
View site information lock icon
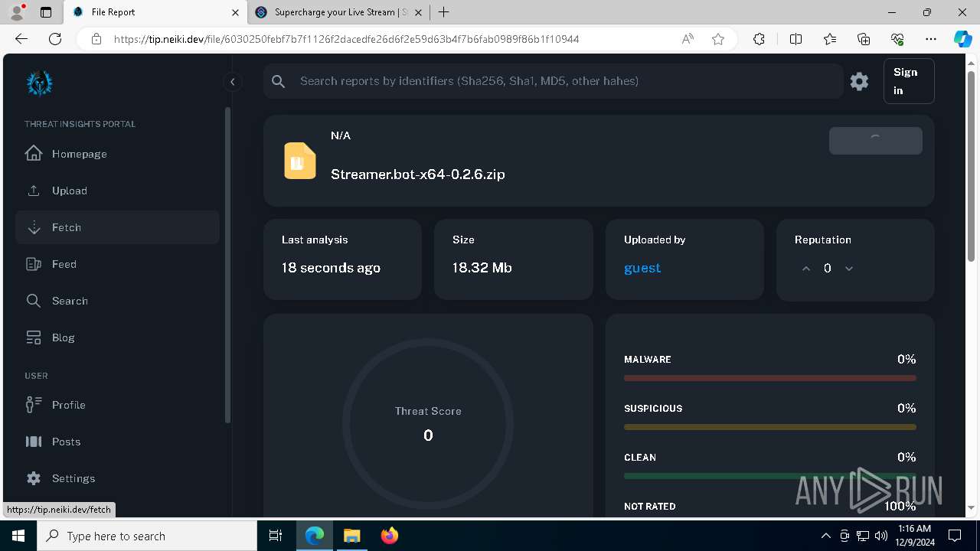click(96, 39)
